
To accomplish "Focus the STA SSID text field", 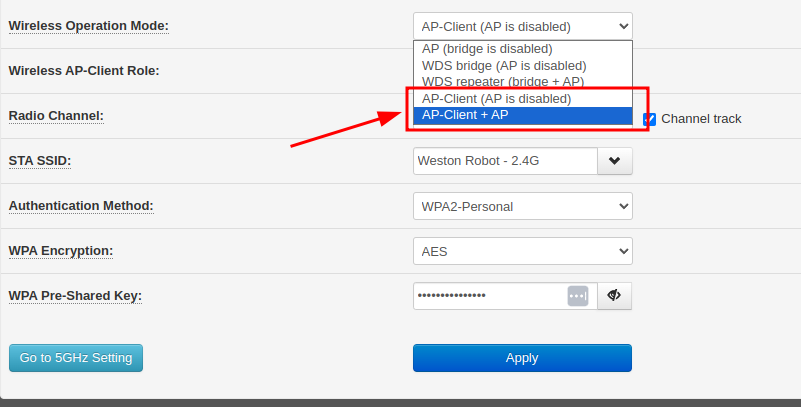I will click(504, 161).
